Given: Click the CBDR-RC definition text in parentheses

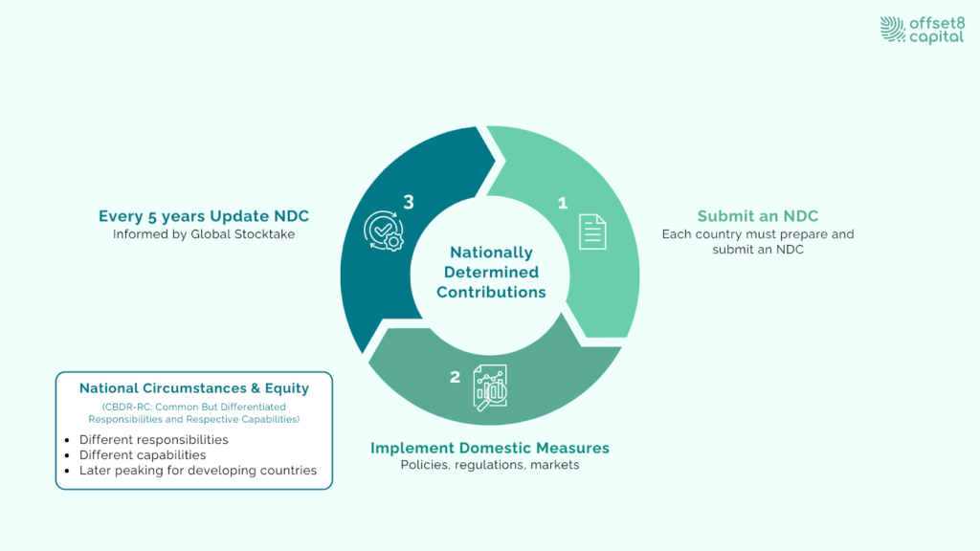Looking at the screenshot, I should pos(194,412).
